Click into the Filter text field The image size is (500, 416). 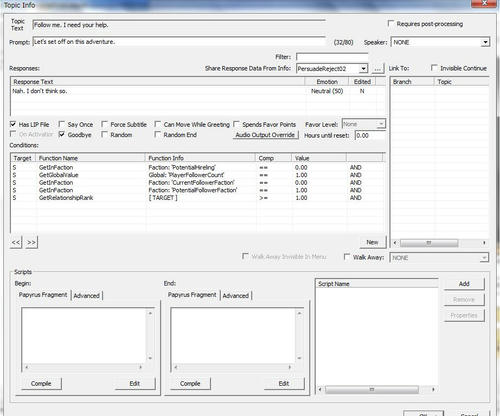332,57
